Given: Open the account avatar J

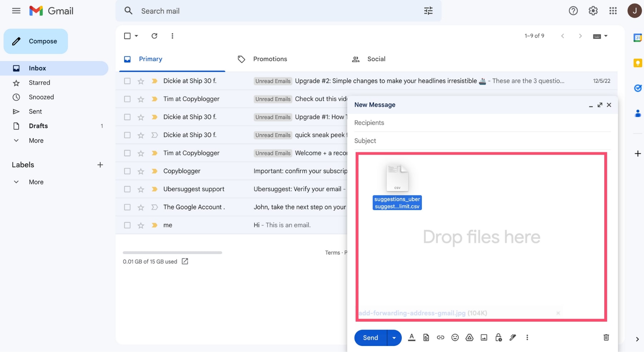Looking at the screenshot, I should tap(635, 11).
